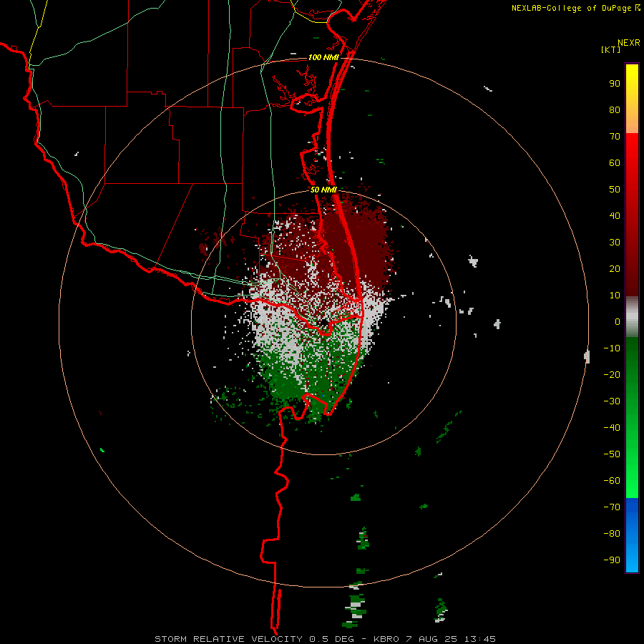This screenshot has height=644, width=644.
Task: Select the -70 value on velocity scale
Action: click(612, 507)
